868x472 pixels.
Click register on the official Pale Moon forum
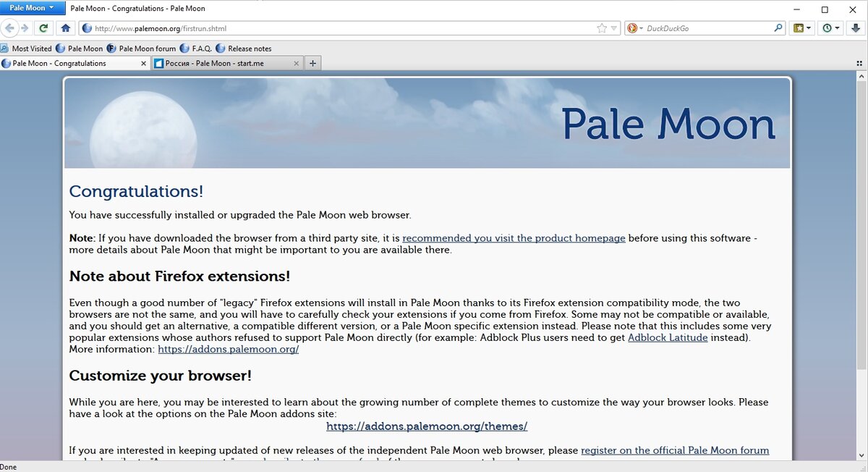675,450
